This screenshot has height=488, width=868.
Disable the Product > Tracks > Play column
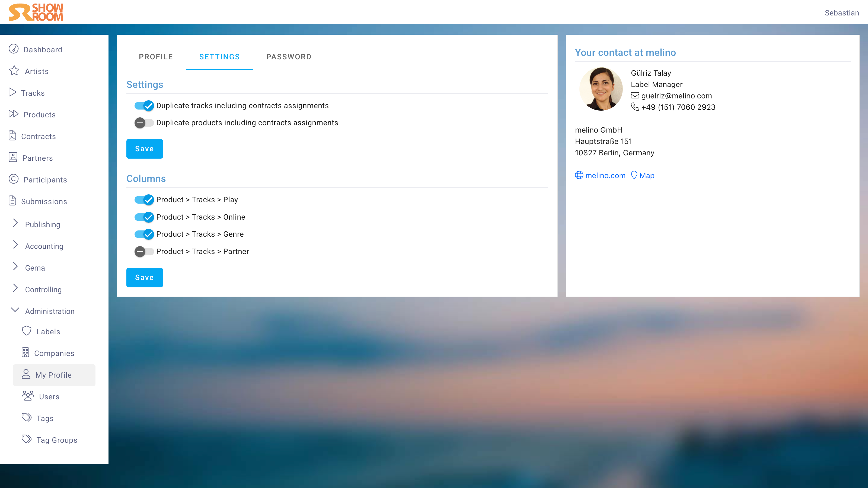click(x=144, y=200)
